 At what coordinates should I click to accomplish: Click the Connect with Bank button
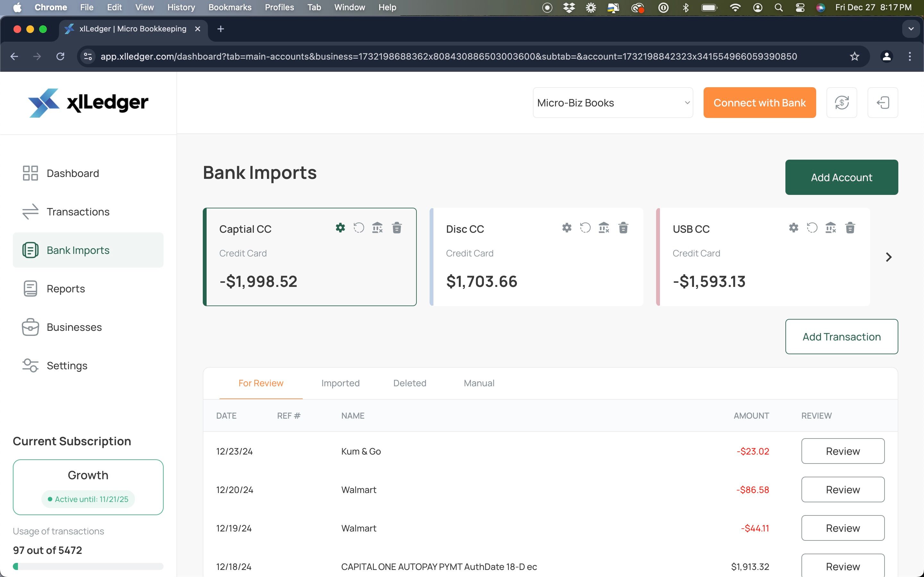pos(759,103)
